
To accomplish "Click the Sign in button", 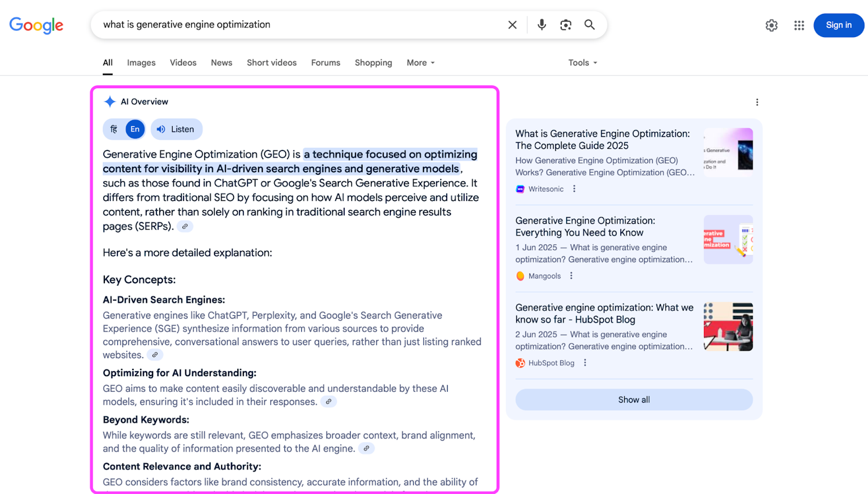I will pyautogui.click(x=839, y=25).
